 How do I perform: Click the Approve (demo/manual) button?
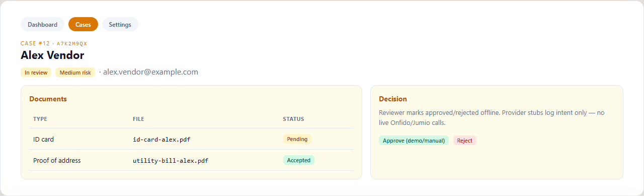point(414,141)
